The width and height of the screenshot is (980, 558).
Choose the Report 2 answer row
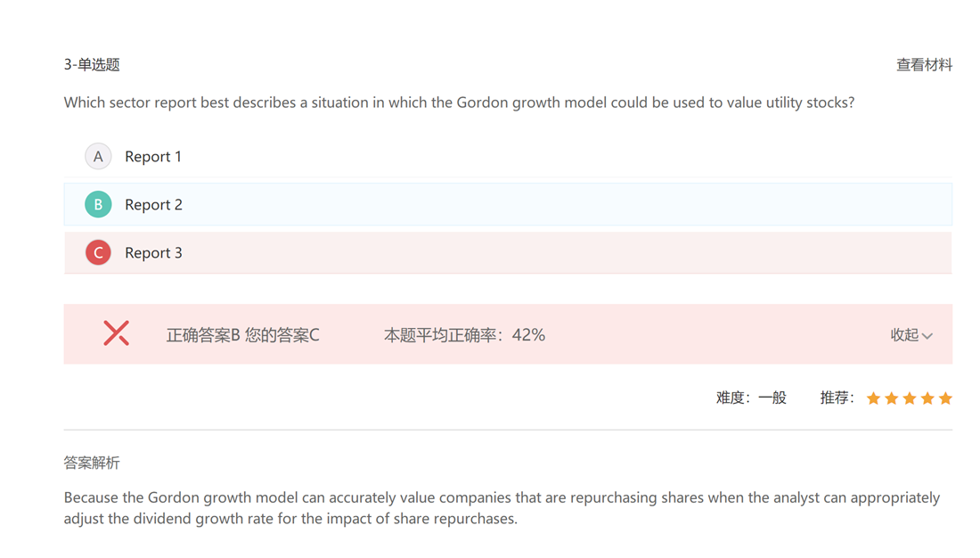tap(508, 204)
